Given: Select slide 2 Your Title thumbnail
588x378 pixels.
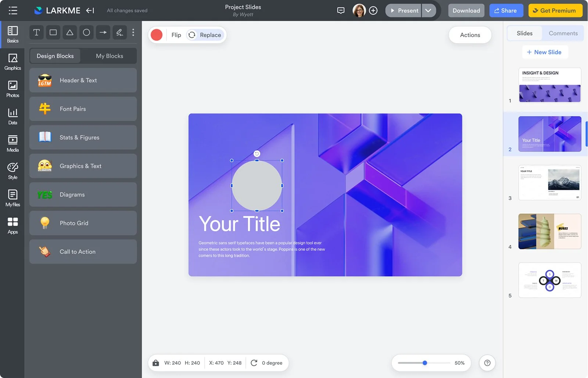Looking at the screenshot, I should [550, 134].
